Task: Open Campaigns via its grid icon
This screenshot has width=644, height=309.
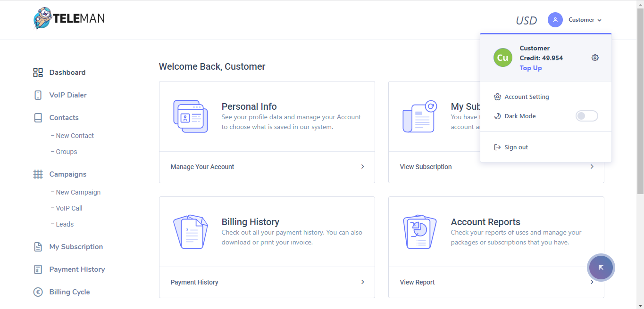Action: (38, 174)
